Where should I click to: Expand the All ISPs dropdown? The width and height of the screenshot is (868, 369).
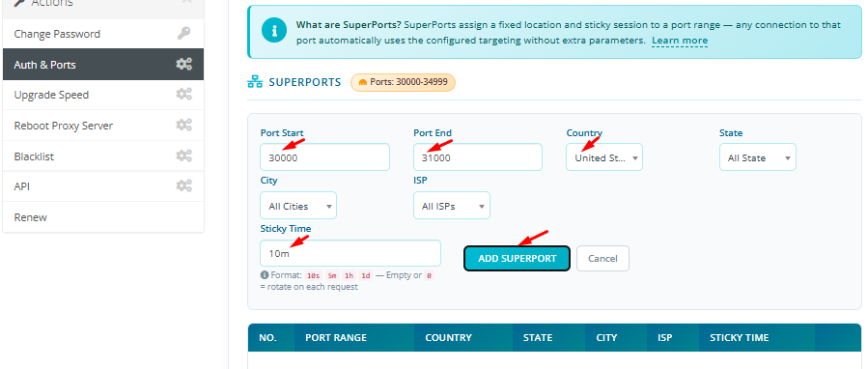click(451, 206)
